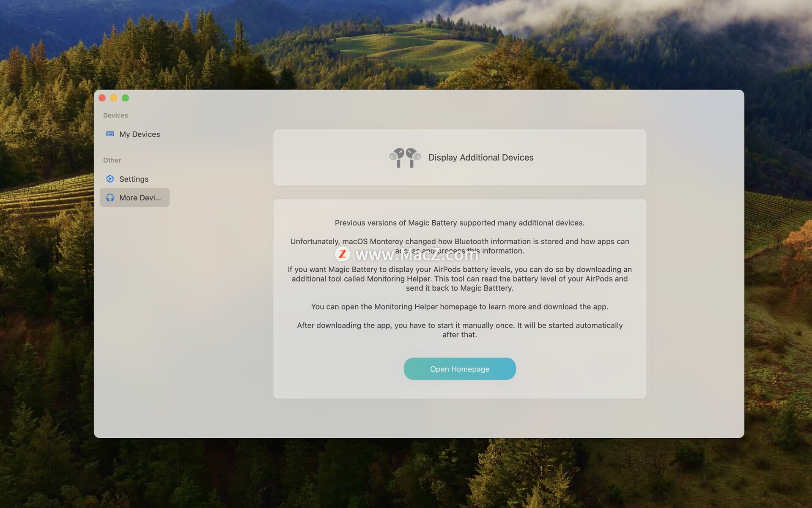Viewport: 812px width, 508px height.
Task: Click the Devices section header
Action: coord(115,115)
